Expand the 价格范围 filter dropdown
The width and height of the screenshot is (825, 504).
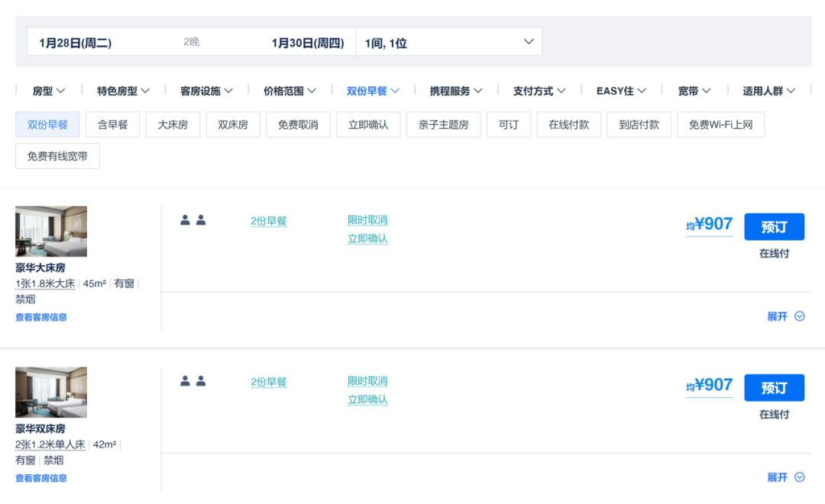pos(290,91)
